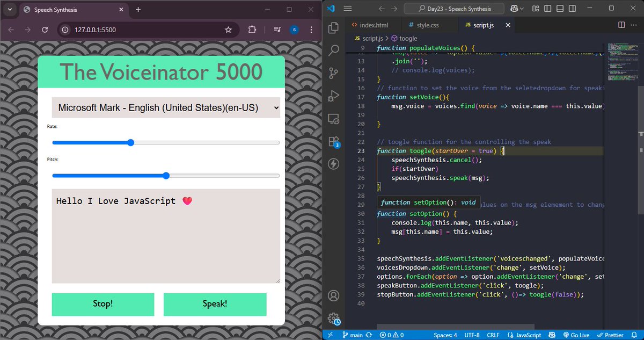Click the Rate slider thumb
This screenshot has width=644, height=340.
point(130,142)
